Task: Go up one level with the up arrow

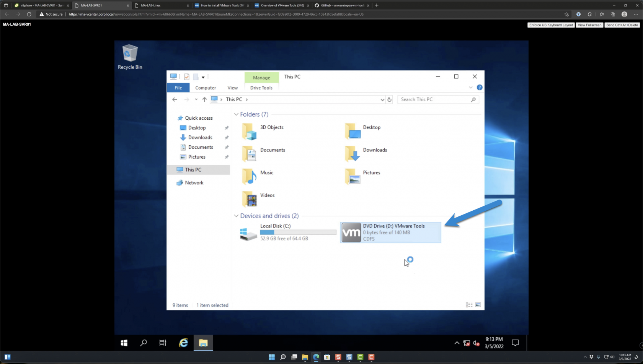Action: point(204,99)
